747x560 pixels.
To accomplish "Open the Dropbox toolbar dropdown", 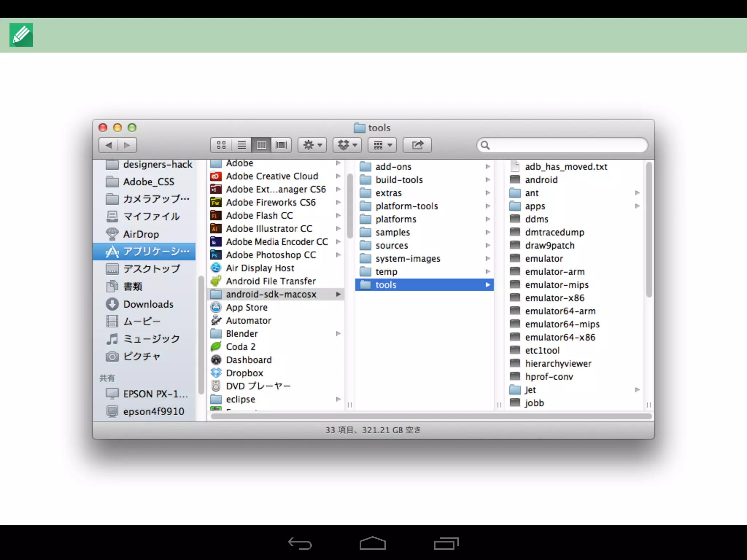I will [x=347, y=145].
